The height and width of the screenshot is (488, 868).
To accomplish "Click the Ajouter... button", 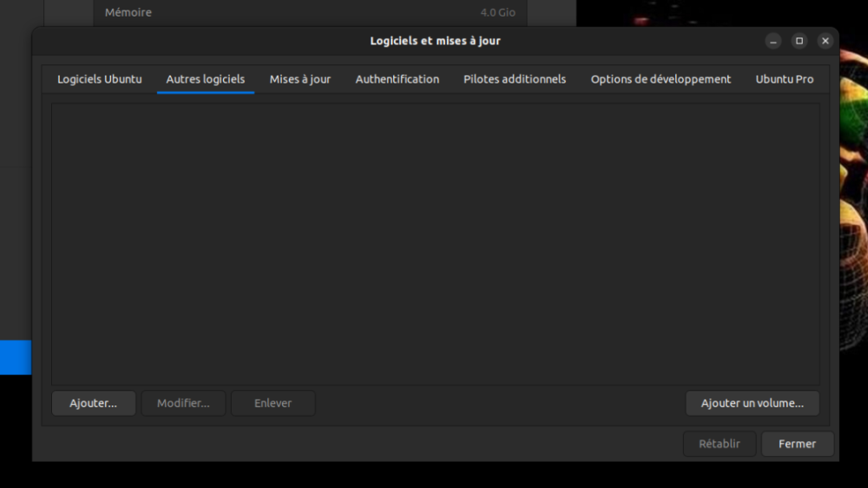I will [94, 403].
